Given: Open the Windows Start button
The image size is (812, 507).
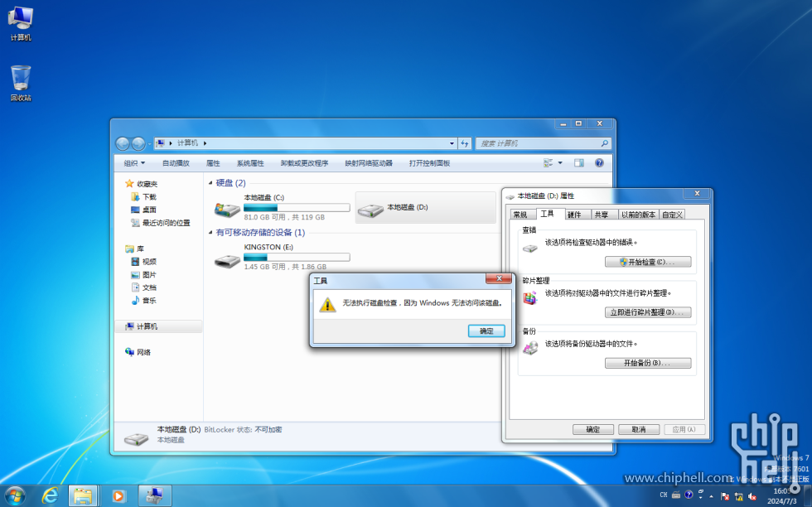Looking at the screenshot, I should [15, 496].
